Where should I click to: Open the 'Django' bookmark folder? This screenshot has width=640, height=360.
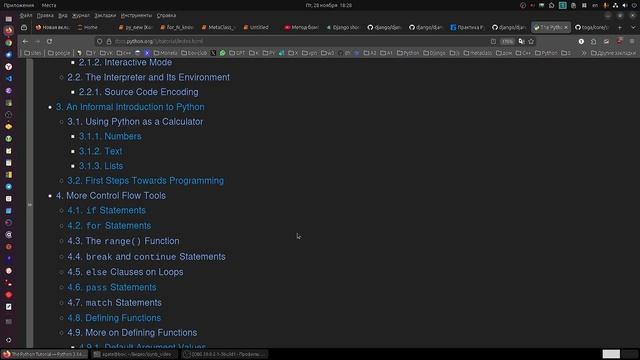pos(434,53)
